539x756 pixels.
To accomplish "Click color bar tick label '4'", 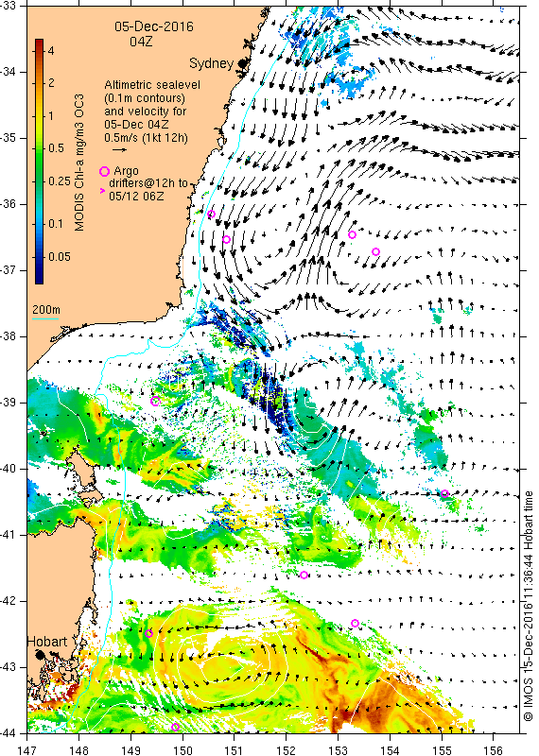I will 51,51.
